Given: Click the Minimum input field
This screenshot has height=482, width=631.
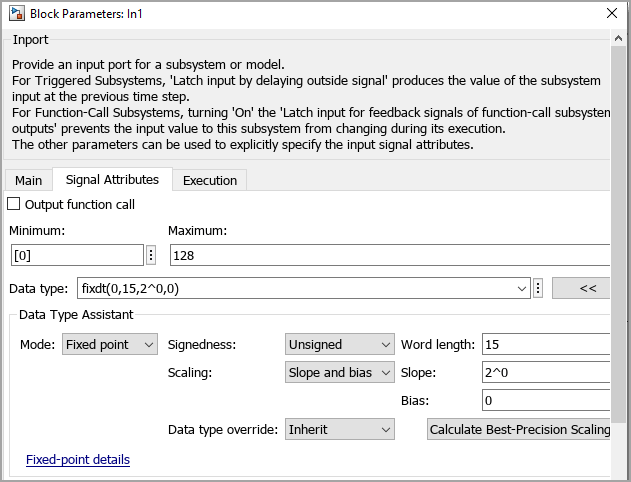Looking at the screenshot, I should pyautogui.click(x=77, y=255).
